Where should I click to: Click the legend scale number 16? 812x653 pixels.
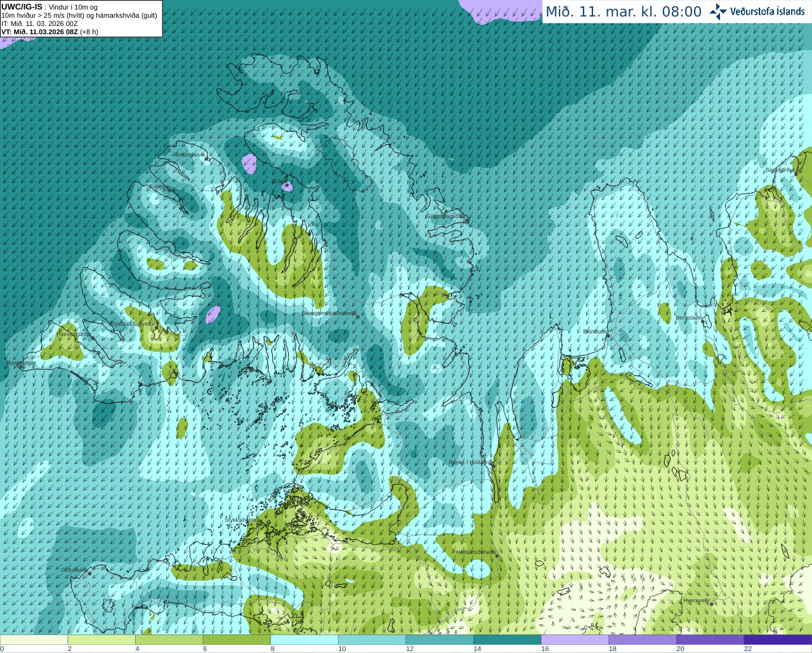[x=545, y=649]
